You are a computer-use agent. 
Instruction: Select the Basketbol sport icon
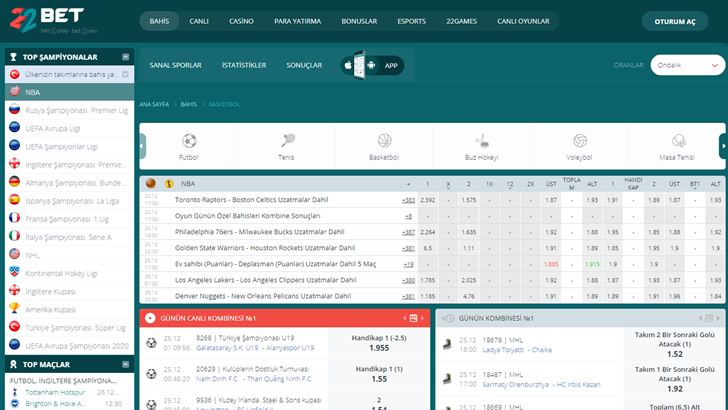[384, 140]
